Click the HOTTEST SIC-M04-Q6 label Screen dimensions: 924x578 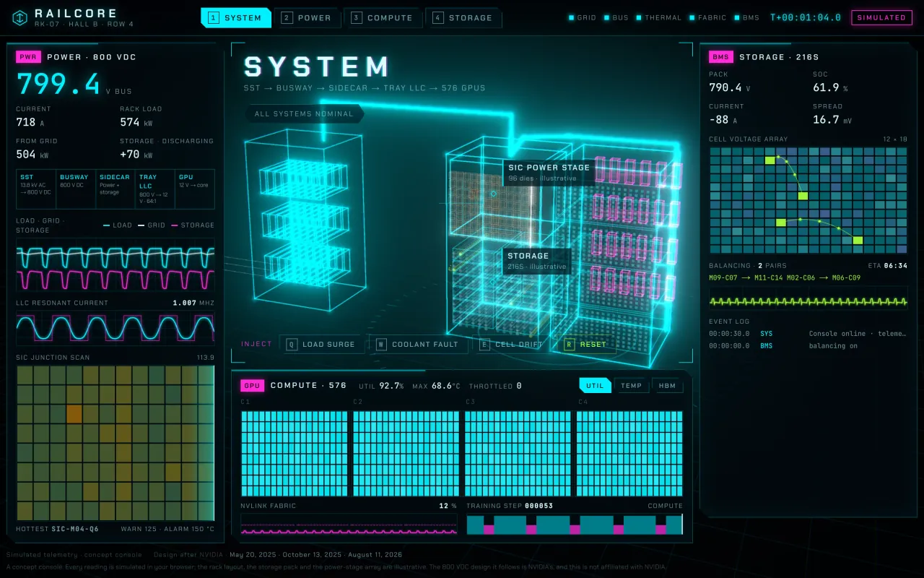point(58,529)
